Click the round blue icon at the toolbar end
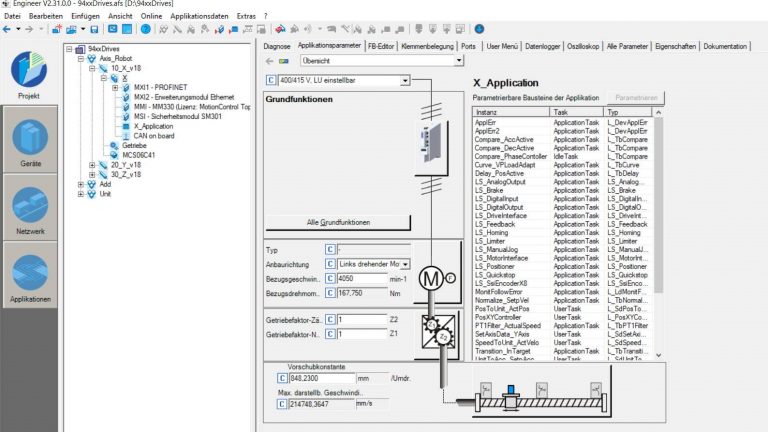The height and width of the screenshot is (432, 768). tap(479, 29)
